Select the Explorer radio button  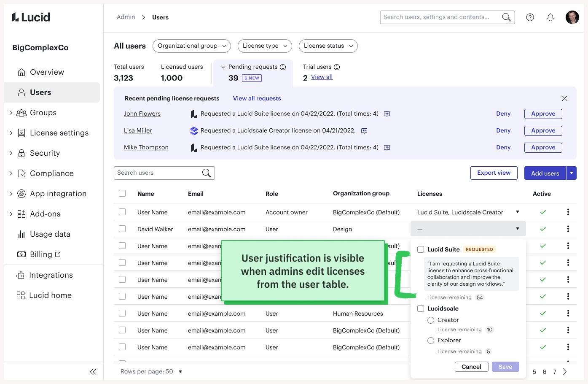(431, 341)
